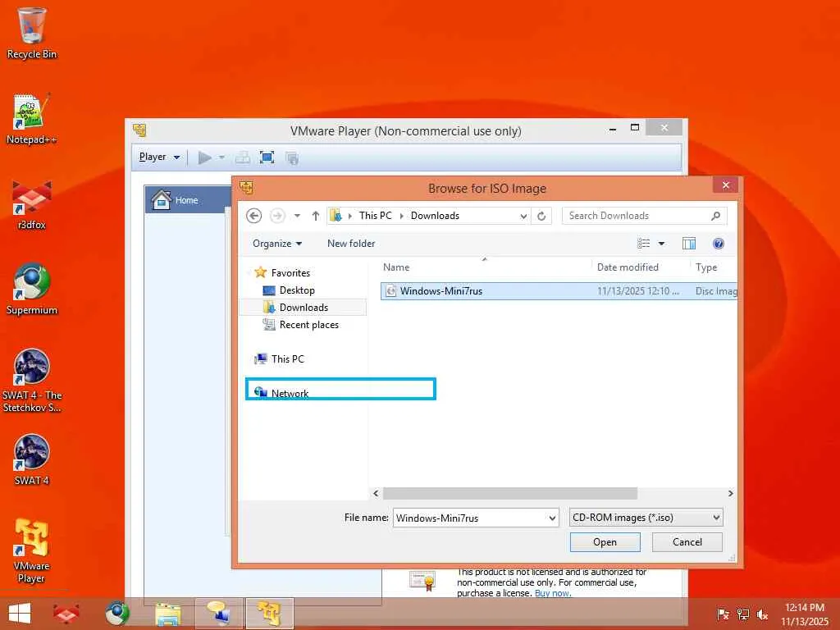Screen dimensions: 840x630
Task: Open the network tray icon
Action: click(x=743, y=614)
